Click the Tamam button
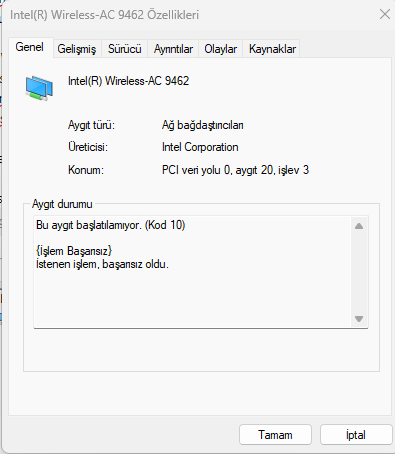This screenshot has height=454, width=395. coord(275,435)
